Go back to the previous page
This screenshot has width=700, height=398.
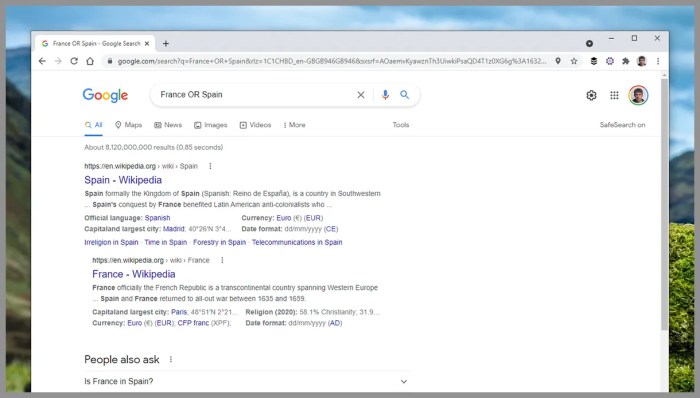(42, 61)
